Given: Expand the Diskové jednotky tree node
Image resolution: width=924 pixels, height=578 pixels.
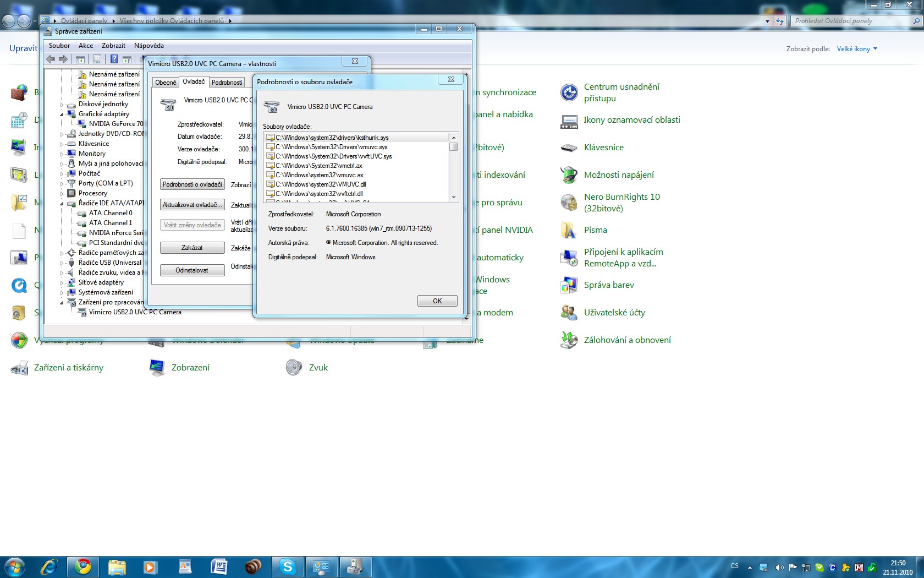Looking at the screenshot, I should [x=62, y=104].
